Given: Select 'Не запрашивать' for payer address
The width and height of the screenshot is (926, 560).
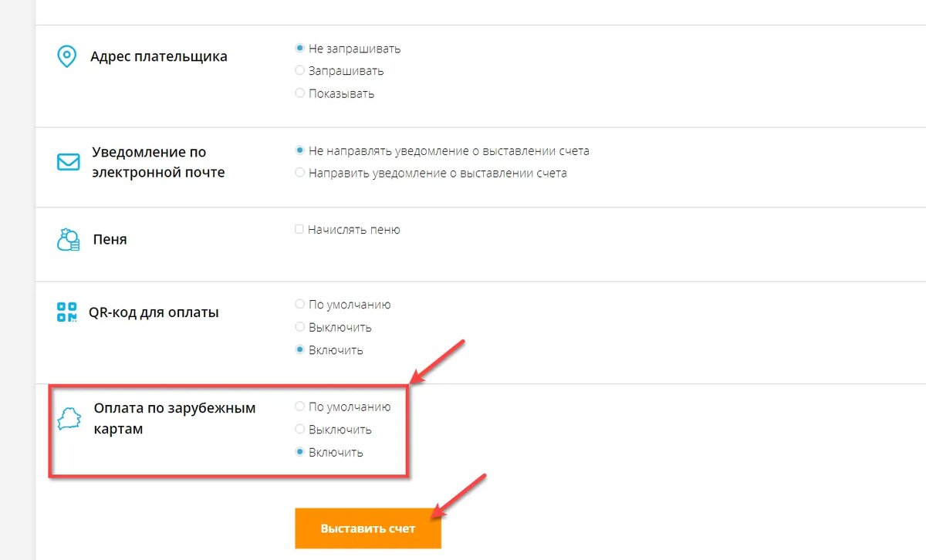Looking at the screenshot, I should point(300,49).
